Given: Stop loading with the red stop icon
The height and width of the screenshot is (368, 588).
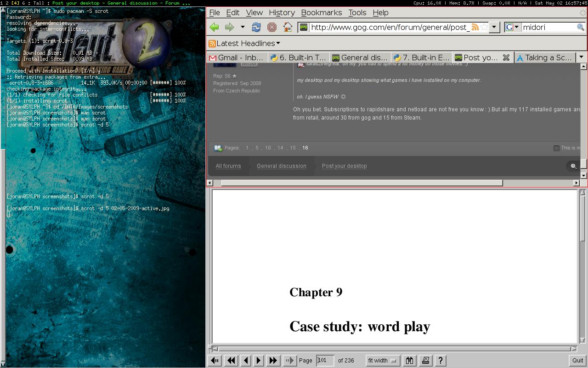Looking at the screenshot, I should 272,27.
